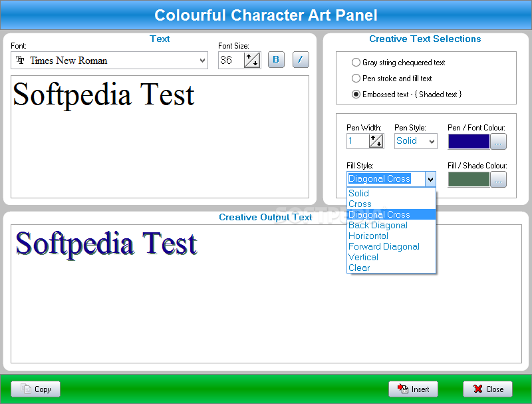Click the Pen Width spinner arrows
532x404 pixels.
coord(376,141)
